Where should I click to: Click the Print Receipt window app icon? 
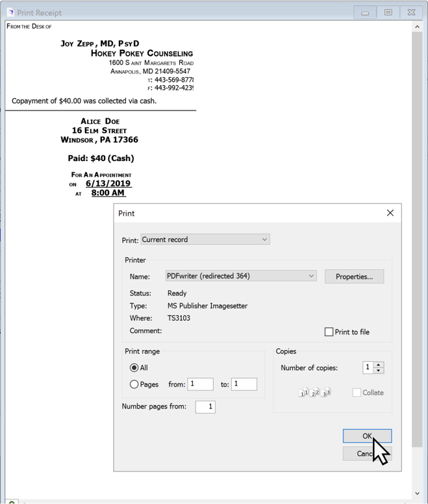click(10, 12)
